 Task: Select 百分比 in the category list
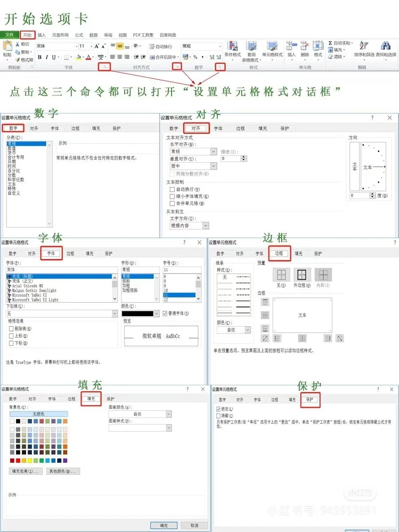coord(13,171)
